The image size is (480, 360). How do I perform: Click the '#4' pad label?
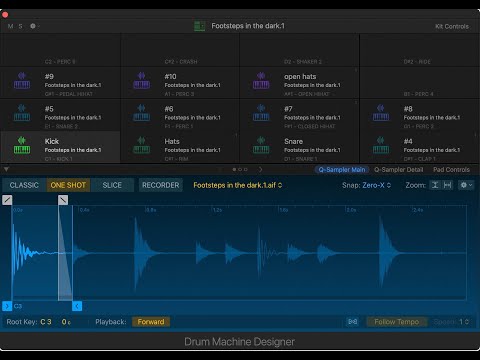(408, 141)
